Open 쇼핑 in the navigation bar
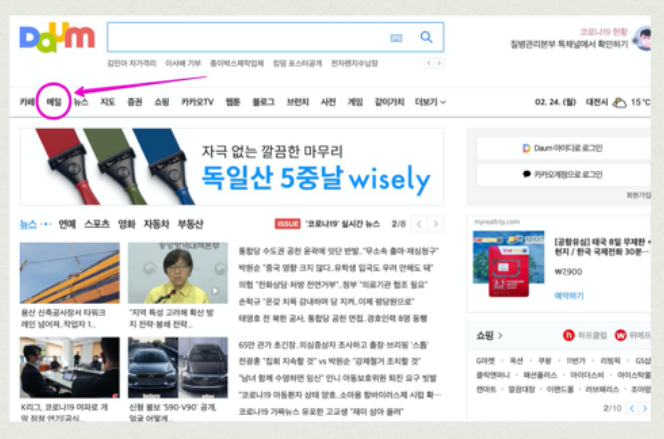664x439 pixels. click(x=162, y=102)
